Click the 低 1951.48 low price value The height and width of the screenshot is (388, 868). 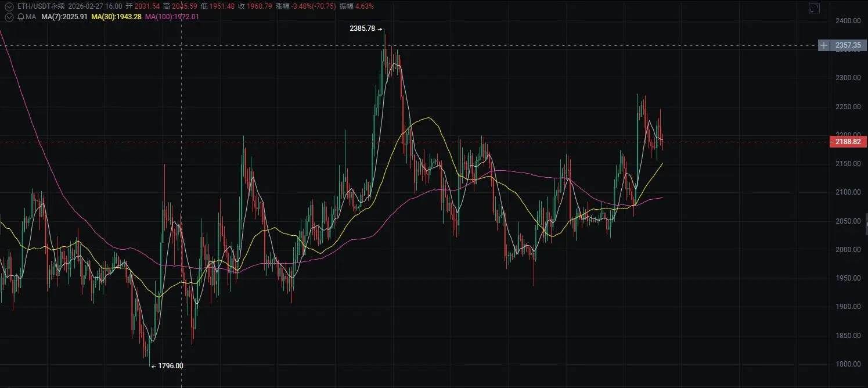pos(217,6)
